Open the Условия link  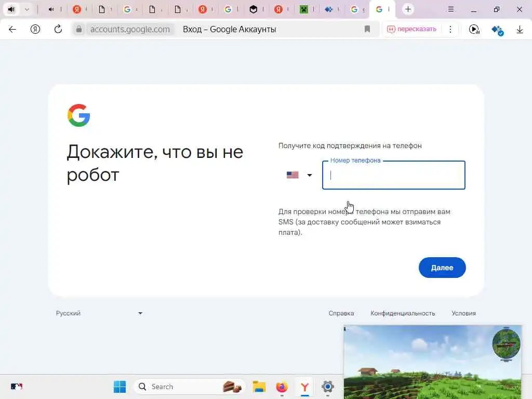coord(463,313)
